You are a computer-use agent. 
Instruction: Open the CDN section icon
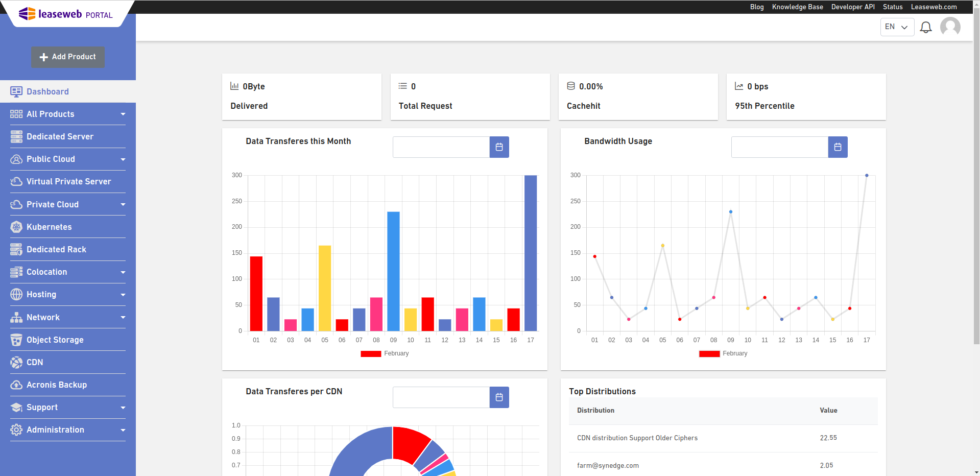16,362
